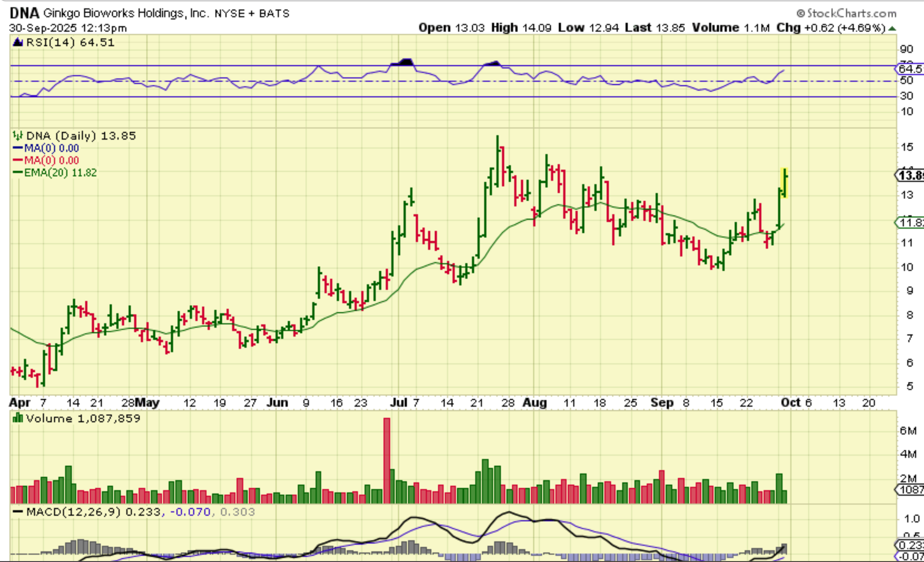Screen dimensions: 924x562
Task: Click the MACD black line legend marker
Action: click(18, 512)
